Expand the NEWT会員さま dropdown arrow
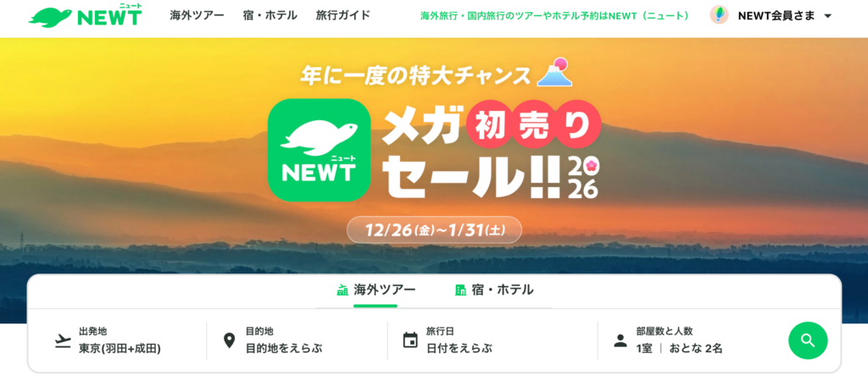 pyautogui.click(x=828, y=16)
